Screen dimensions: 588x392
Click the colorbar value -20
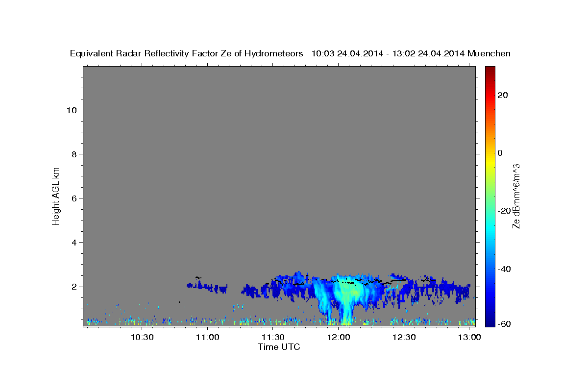click(x=504, y=211)
